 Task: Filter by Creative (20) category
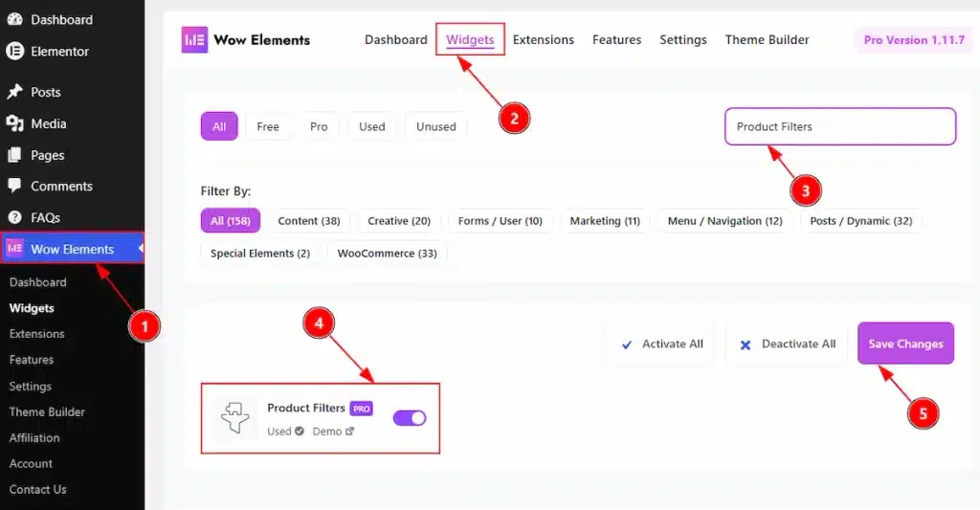399,221
